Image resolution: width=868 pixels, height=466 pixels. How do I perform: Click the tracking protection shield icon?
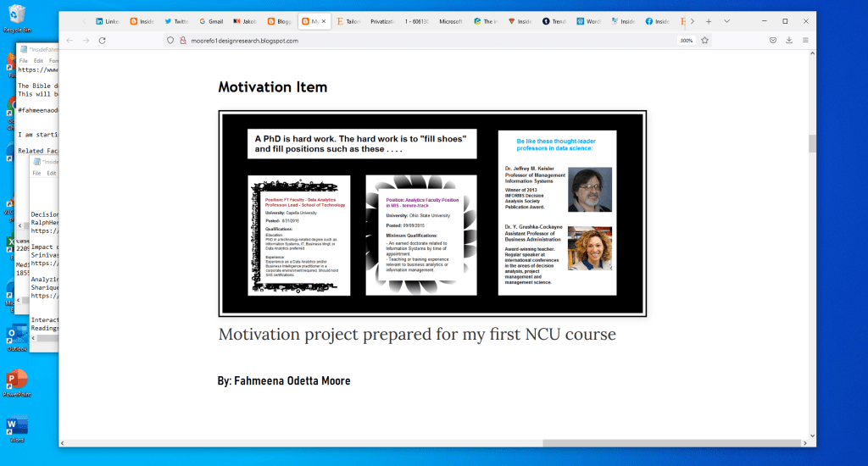(170, 40)
